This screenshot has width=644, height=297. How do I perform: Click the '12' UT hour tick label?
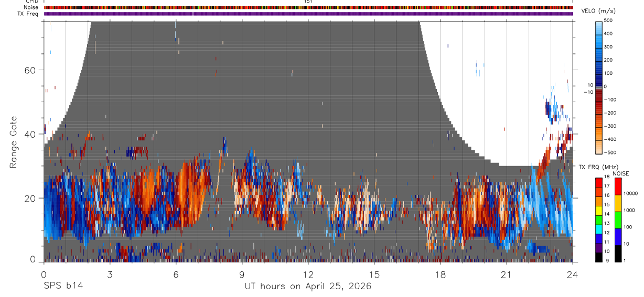[308, 274]
